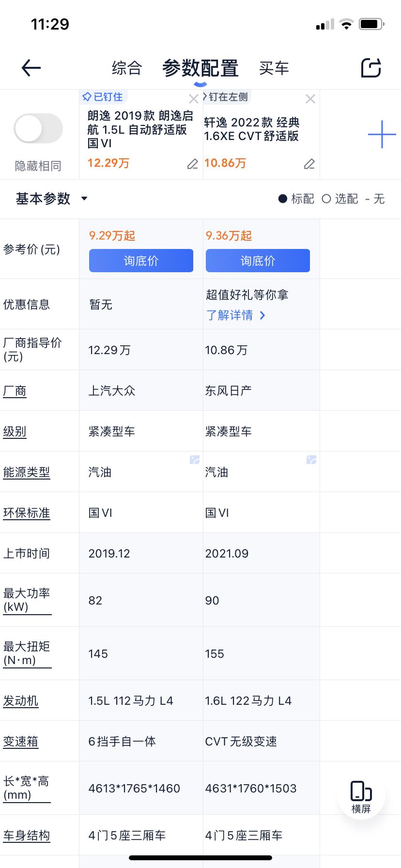Edit the 朗逸 model selection pencil icon

193,164
